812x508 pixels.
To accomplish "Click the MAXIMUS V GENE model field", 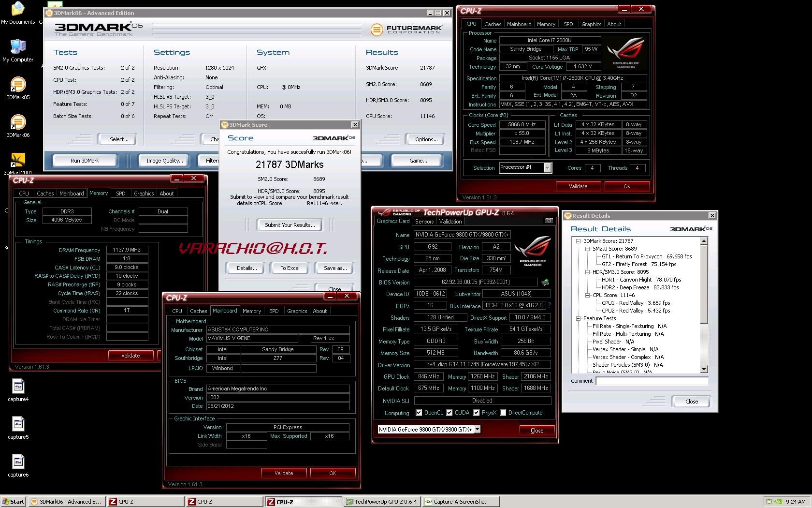I will point(252,338).
